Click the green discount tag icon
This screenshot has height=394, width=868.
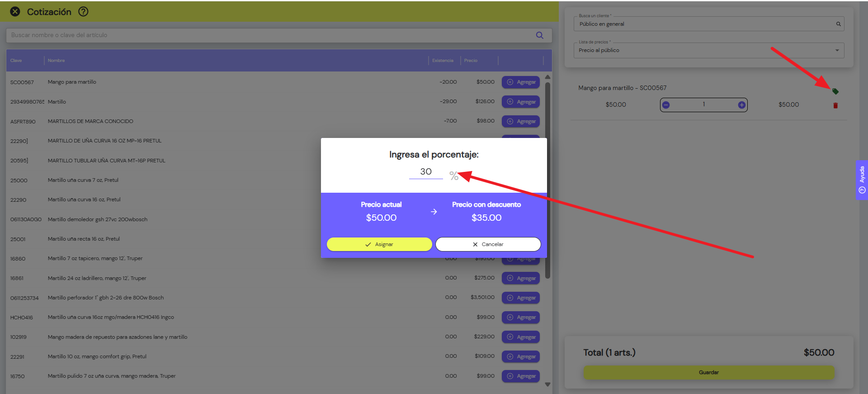coord(835,91)
